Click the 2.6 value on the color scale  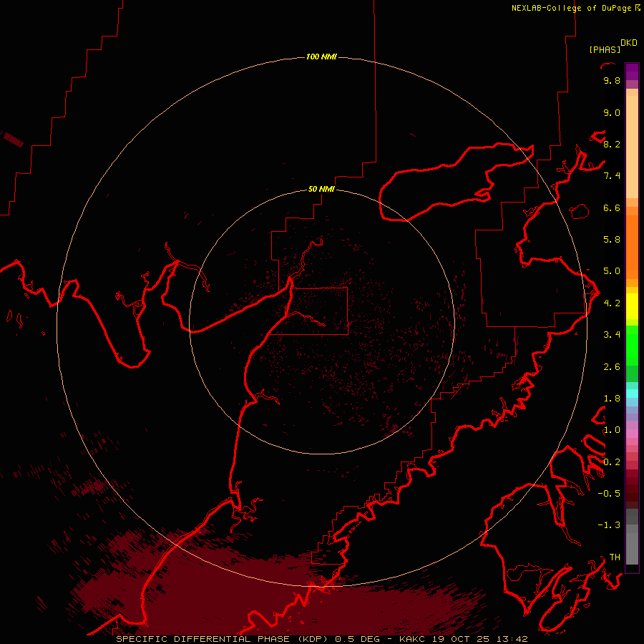point(612,367)
